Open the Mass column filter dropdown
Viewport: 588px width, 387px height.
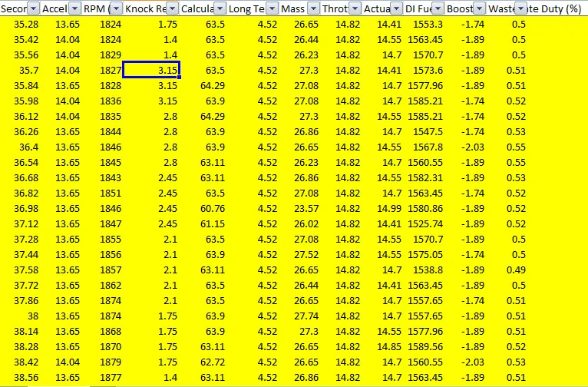tap(316, 8)
